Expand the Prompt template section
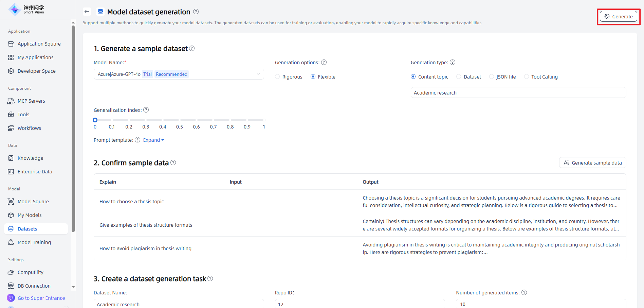The height and width of the screenshot is (308, 644). [x=153, y=140]
